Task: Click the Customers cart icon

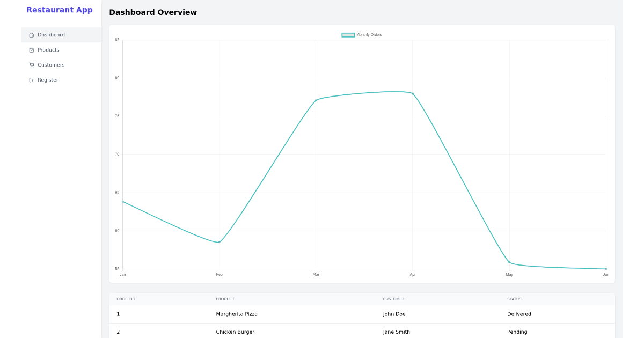Action: pyautogui.click(x=31, y=65)
